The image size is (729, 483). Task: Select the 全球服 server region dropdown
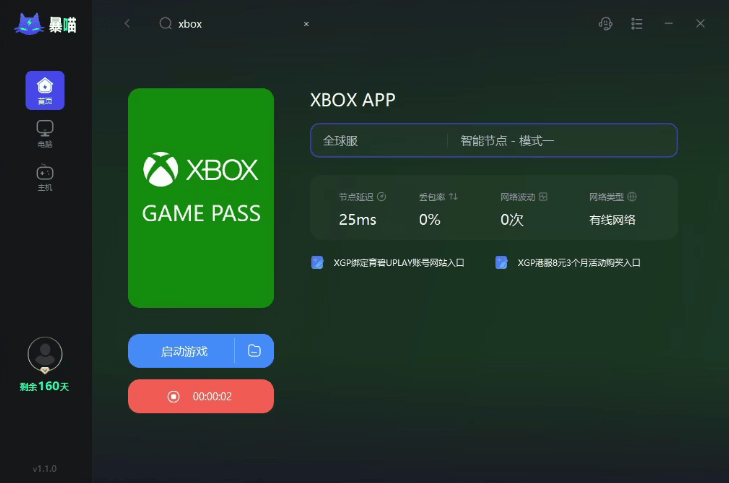coord(379,141)
